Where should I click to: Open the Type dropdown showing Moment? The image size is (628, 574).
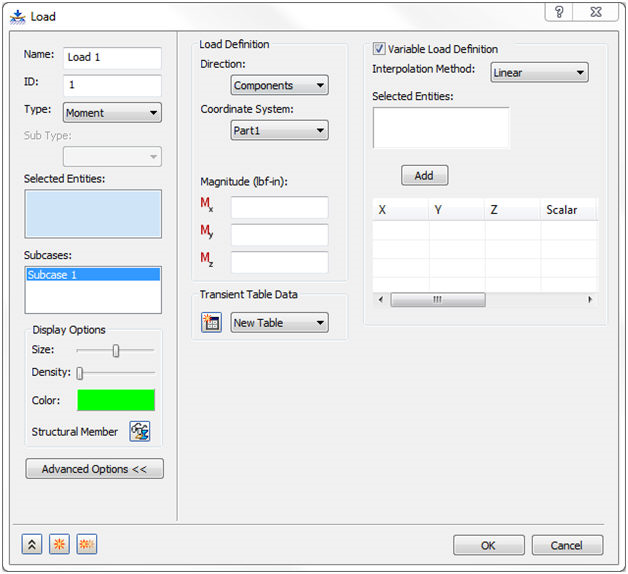click(112, 113)
